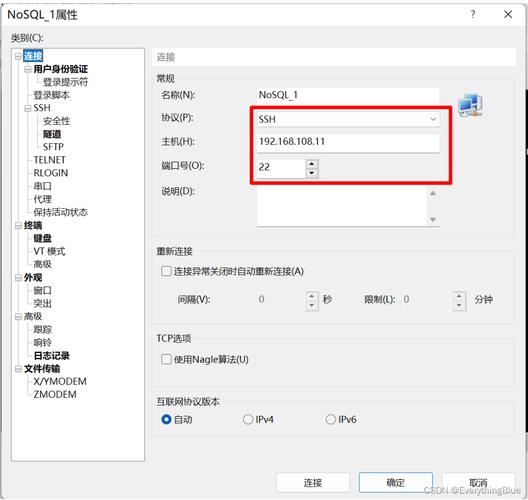Decrease the port number with down arrow

tap(312, 173)
